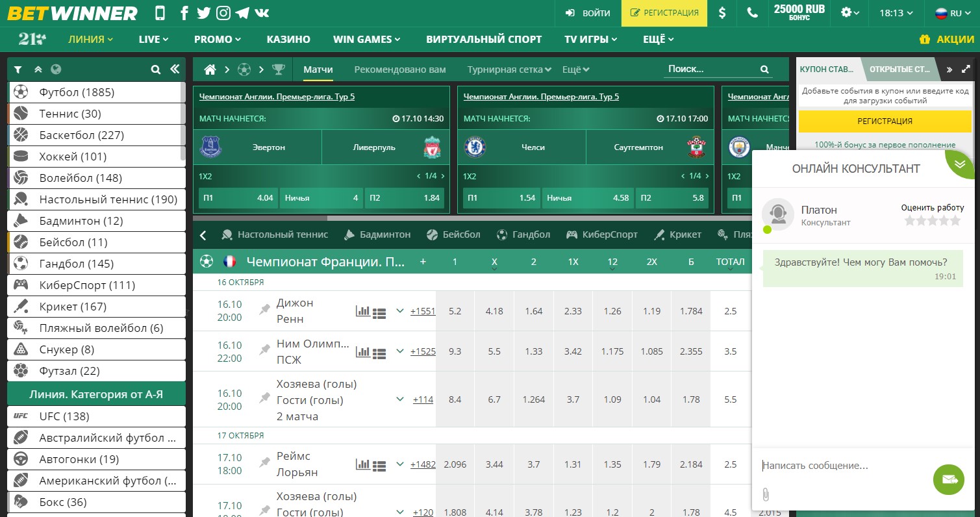980x517 pixels.
Task: Open the Facebook social icon
Action: click(x=184, y=13)
